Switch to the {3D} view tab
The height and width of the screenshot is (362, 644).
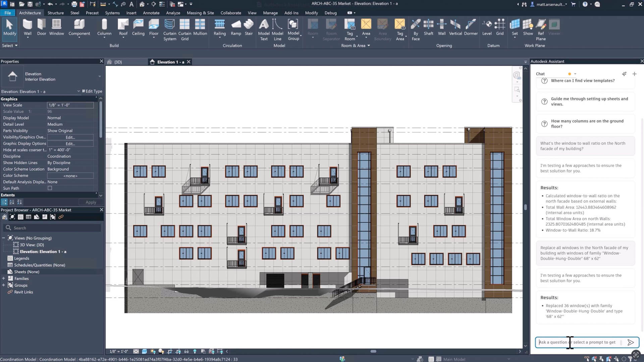(x=117, y=62)
